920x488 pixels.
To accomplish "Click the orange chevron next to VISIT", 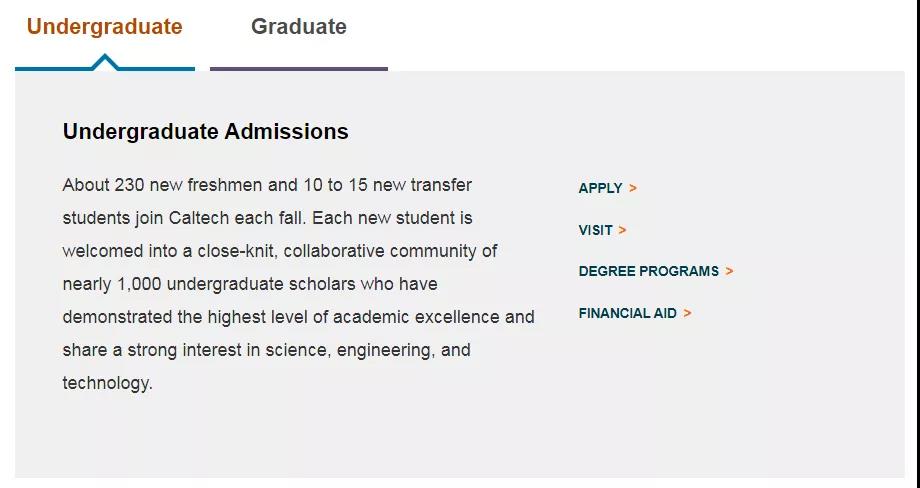I will point(623,230).
